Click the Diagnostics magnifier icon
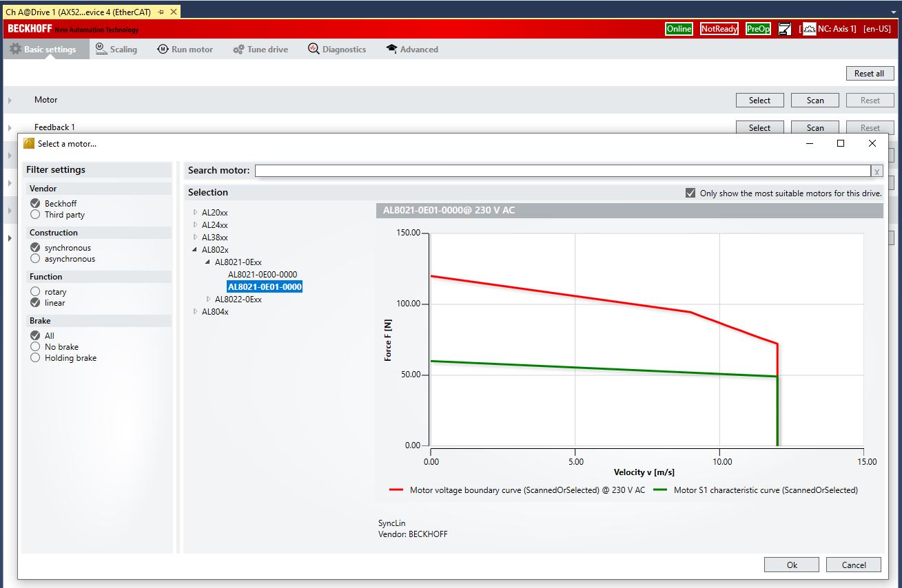Image resolution: width=902 pixels, height=588 pixels. (314, 49)
